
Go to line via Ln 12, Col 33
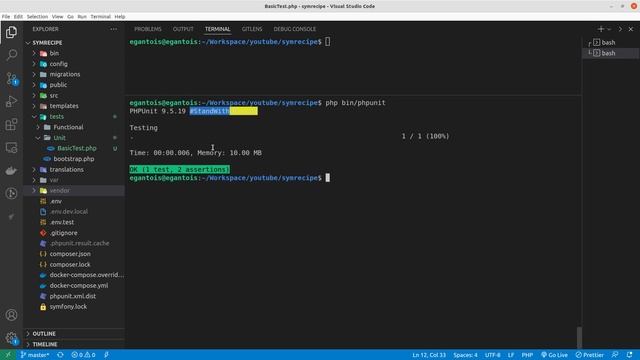pos(429,355)
